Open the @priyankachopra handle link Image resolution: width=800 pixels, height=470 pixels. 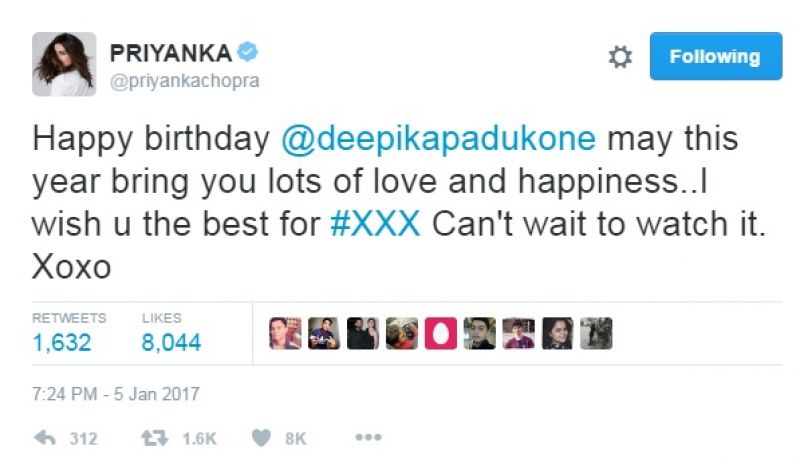pos(185,81)
